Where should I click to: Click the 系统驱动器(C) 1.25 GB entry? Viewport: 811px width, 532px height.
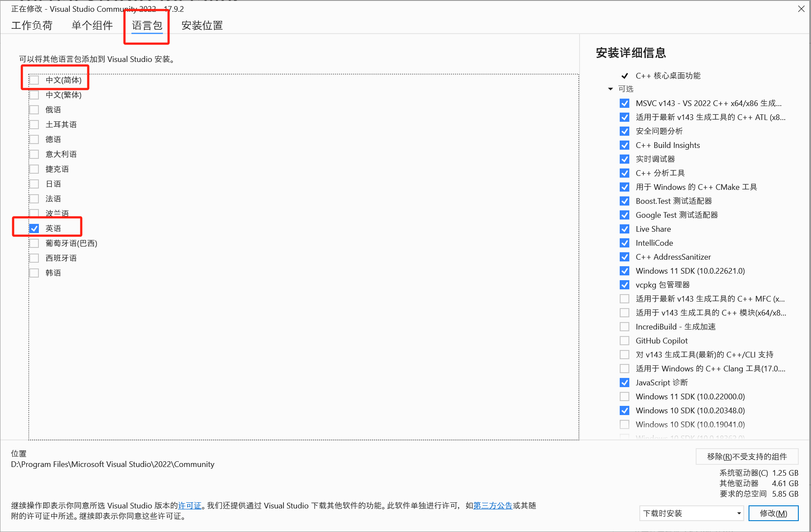759,473
